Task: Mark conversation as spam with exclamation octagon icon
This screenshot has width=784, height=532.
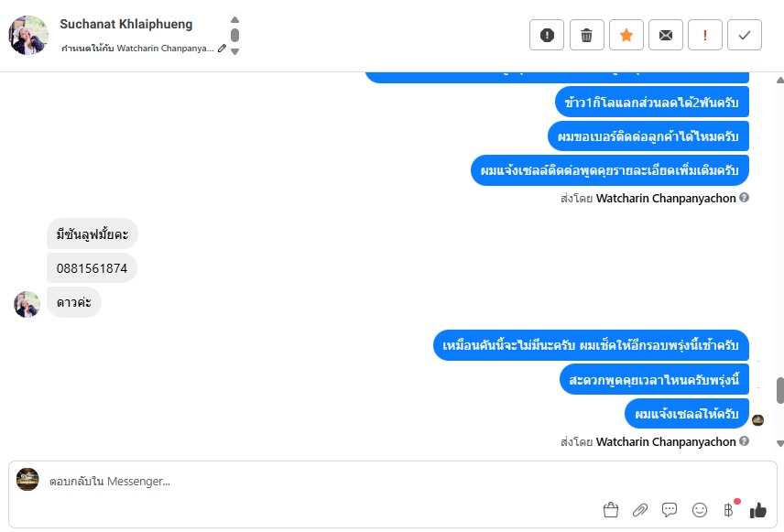Action: click(x=547, y=35)
